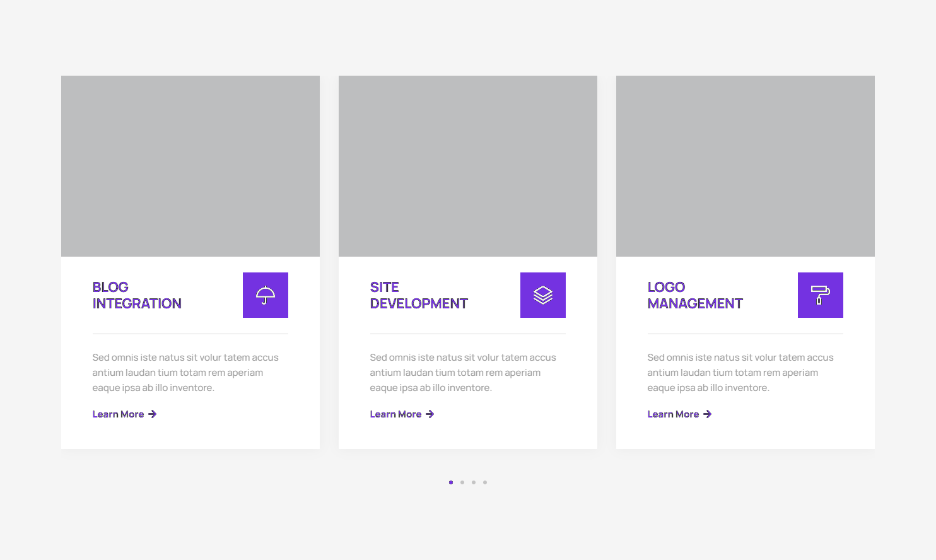
Task: Switch to the second carousel slide dot
Action: (462, 482)
